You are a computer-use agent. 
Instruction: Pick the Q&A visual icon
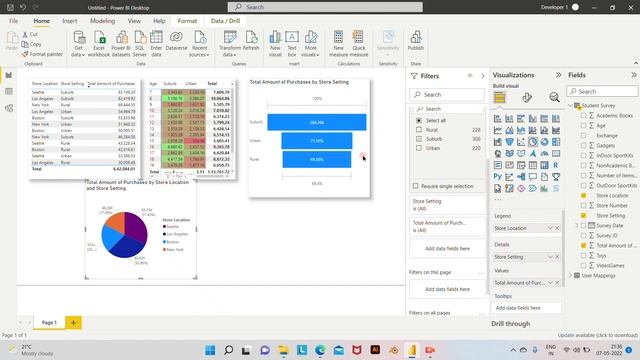point(533,177)
